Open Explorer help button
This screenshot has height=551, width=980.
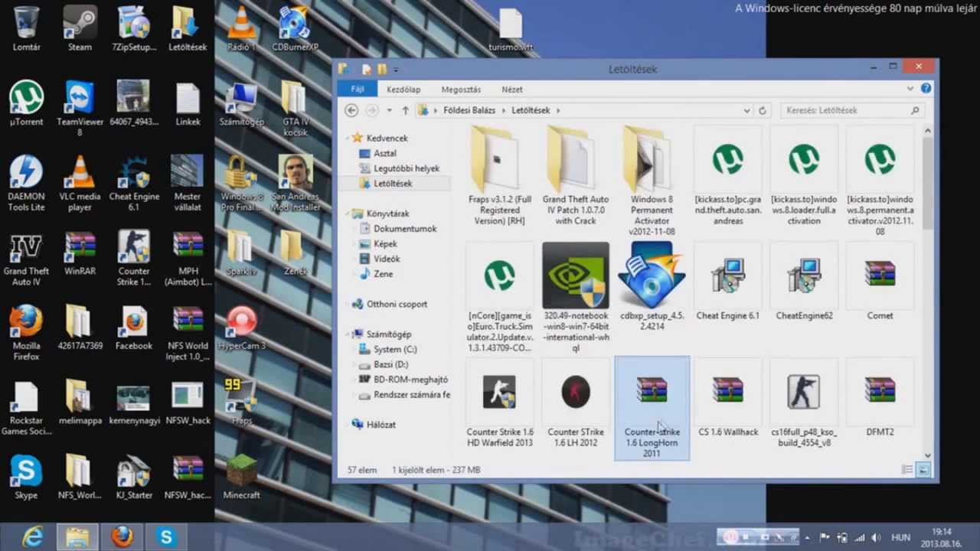(x=927, y=89)
